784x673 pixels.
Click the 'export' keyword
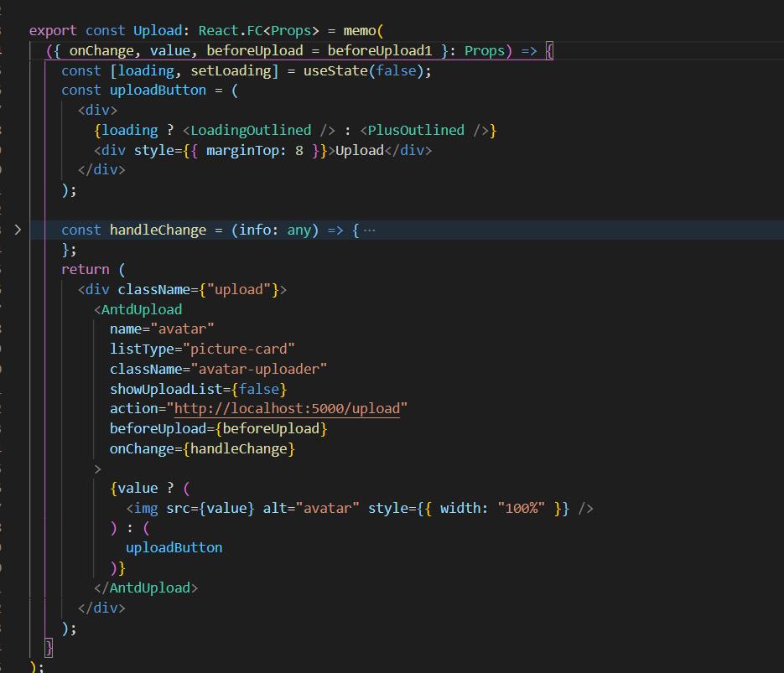click(53, 30)
